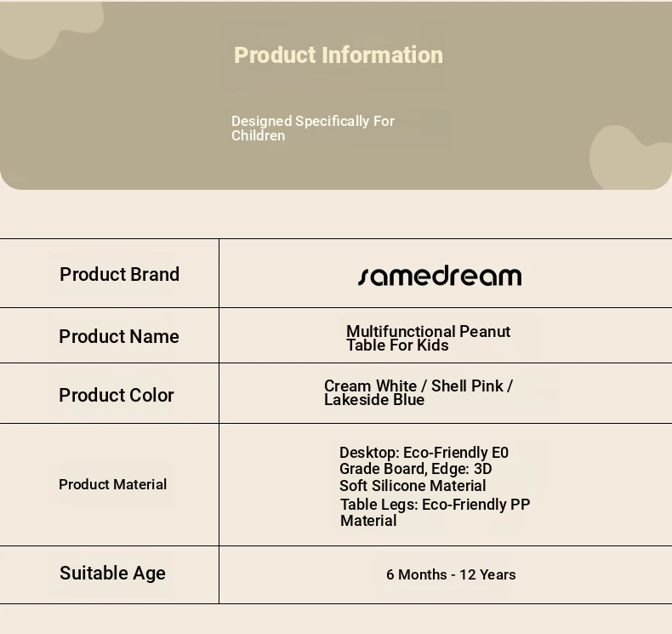Select the Desktop Eco-Friendly E0 line

424,453
